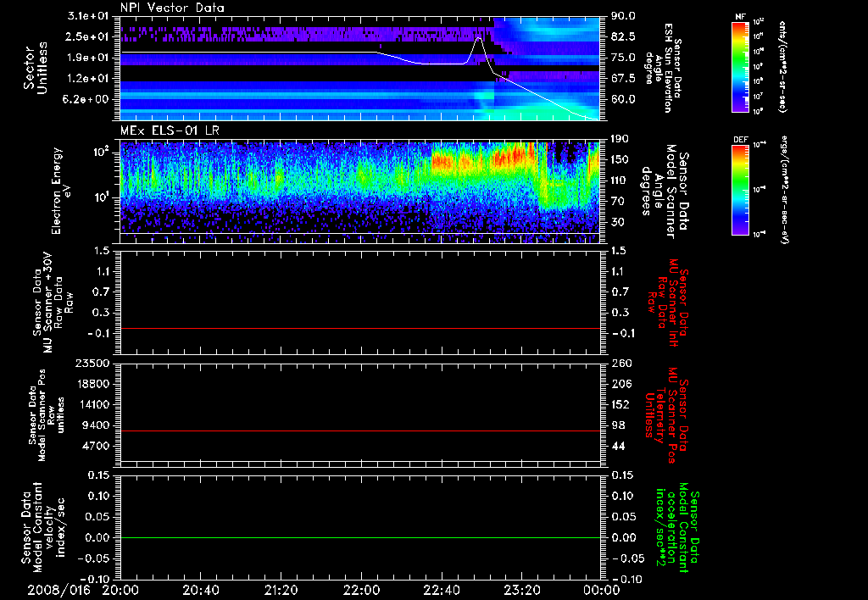Click the gray MU Scanner +30V data line
This screenshot has width=868, height=600.
360,328
